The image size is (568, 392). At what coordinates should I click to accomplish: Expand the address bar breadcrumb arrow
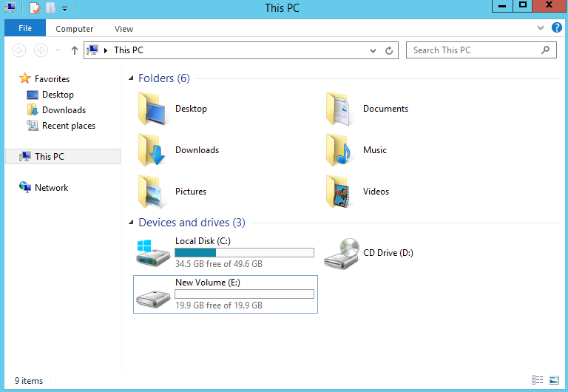106,50
